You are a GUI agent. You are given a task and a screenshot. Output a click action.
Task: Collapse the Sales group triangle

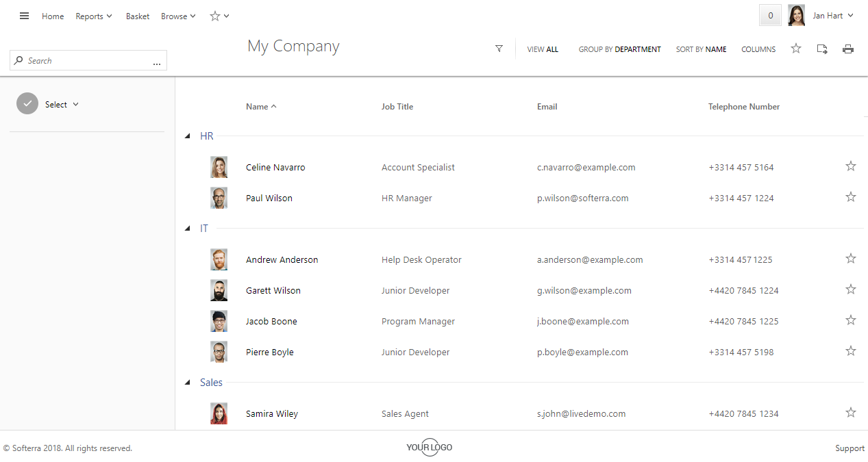tap(188, 383)
